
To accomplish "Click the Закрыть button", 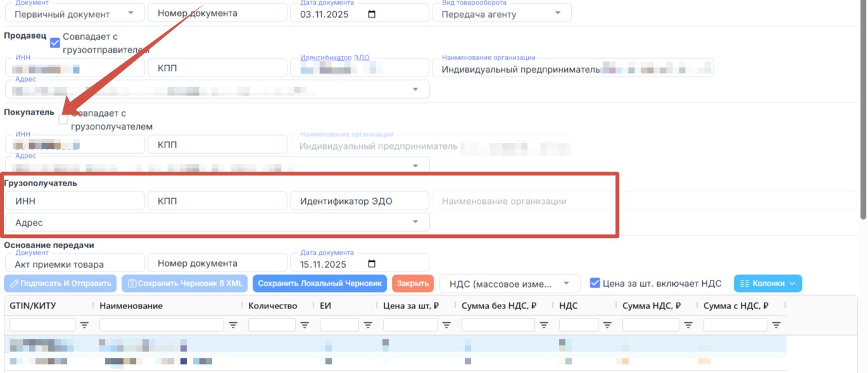I will pos(413,284).
